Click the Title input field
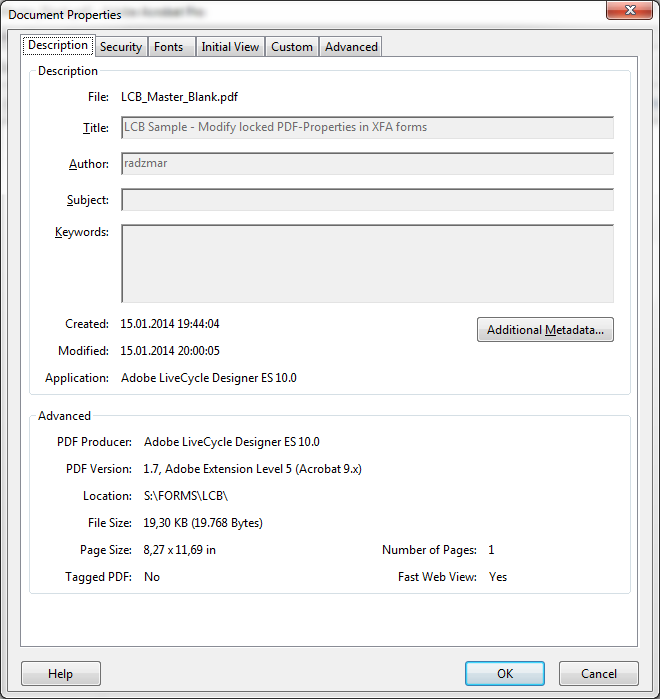 (x=368, y=127)
